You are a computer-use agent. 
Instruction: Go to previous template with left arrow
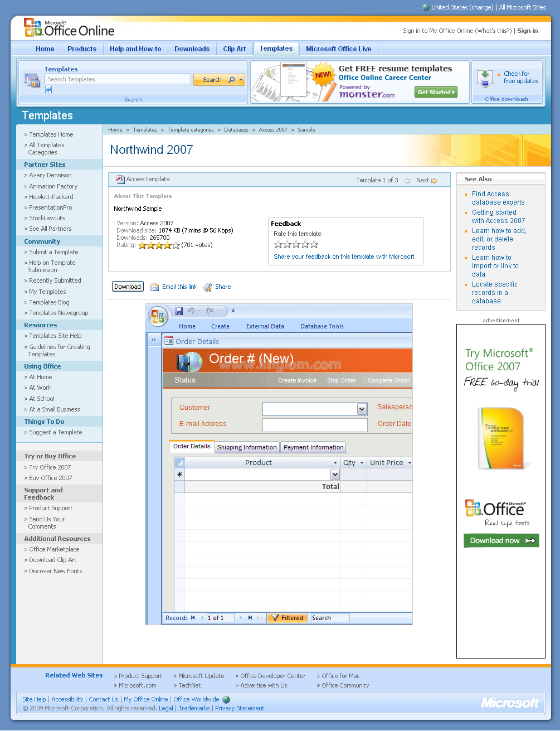tap(407, 181)
